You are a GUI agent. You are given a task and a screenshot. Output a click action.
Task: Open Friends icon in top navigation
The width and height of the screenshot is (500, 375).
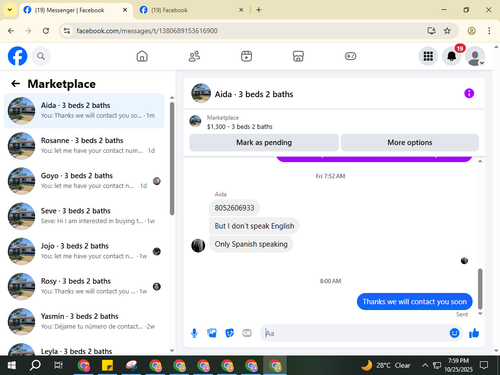click(194, 56)
